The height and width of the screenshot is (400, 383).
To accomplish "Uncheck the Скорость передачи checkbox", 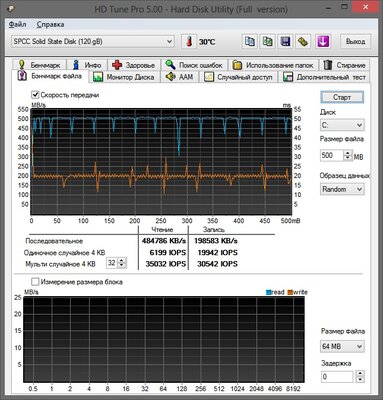I will click(35, 95).
